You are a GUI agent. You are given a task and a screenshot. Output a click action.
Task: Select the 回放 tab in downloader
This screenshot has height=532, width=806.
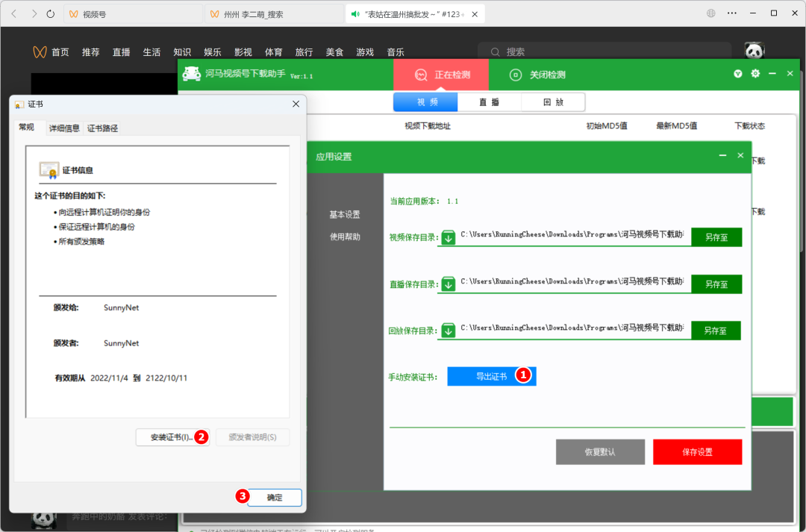coord(553,101)
